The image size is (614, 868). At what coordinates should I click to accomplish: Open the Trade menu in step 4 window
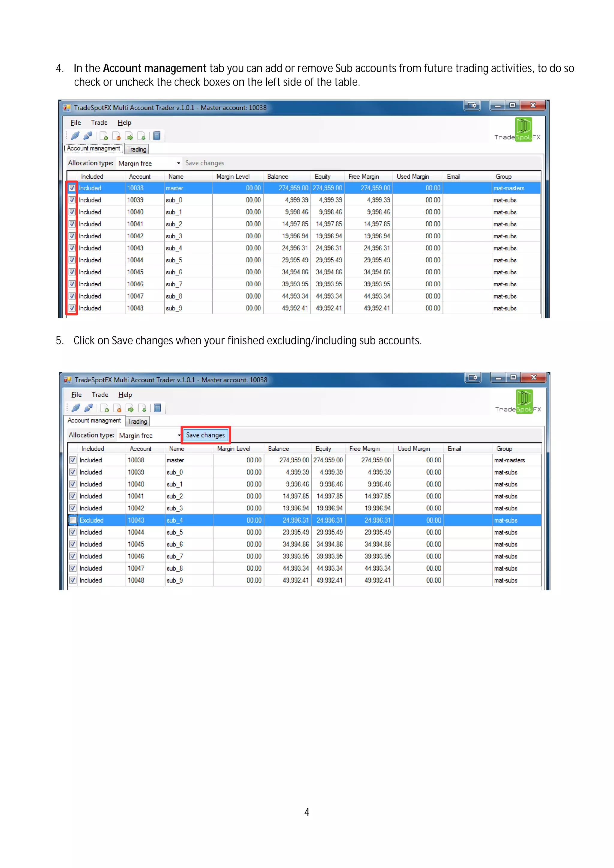[x=99, y=123]
